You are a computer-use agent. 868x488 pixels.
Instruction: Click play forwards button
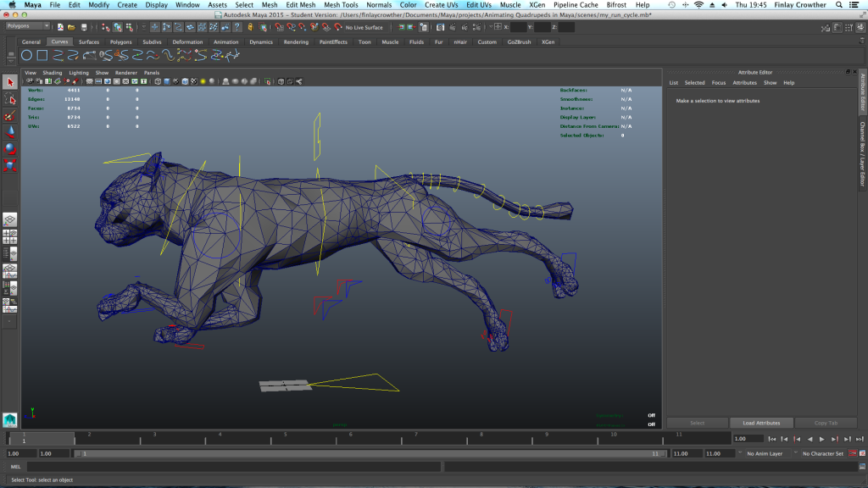point(822,439)
